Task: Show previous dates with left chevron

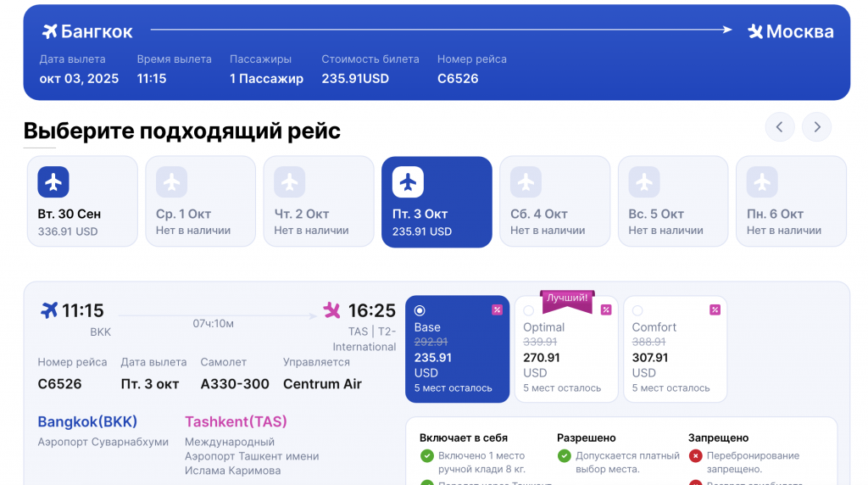Action: 780,127
